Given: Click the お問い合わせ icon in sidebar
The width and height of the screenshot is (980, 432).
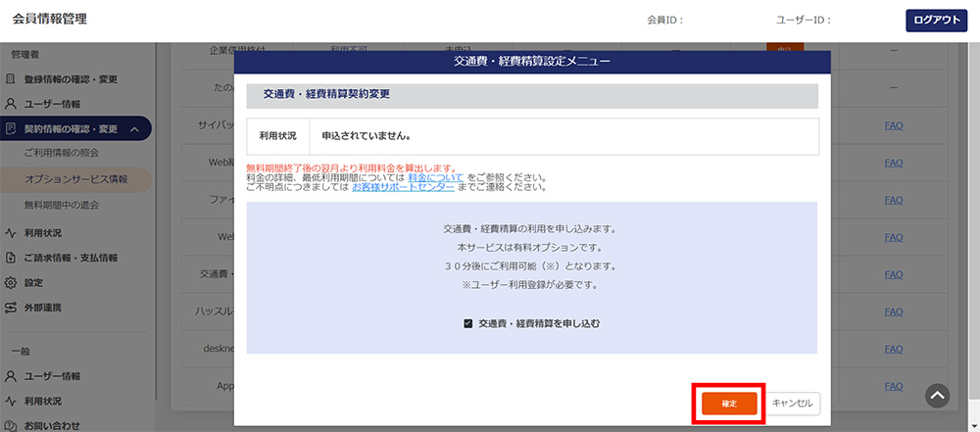Looking at the screenshot, I should pyautogui.click(x=11, y=425).
